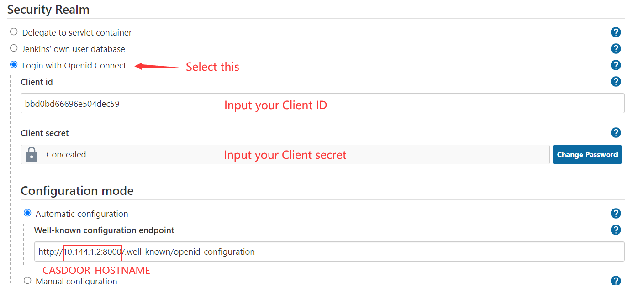Screen dimensions: 644x288
Task: Select Jenkins' own user database
Action: pos(13,48)
